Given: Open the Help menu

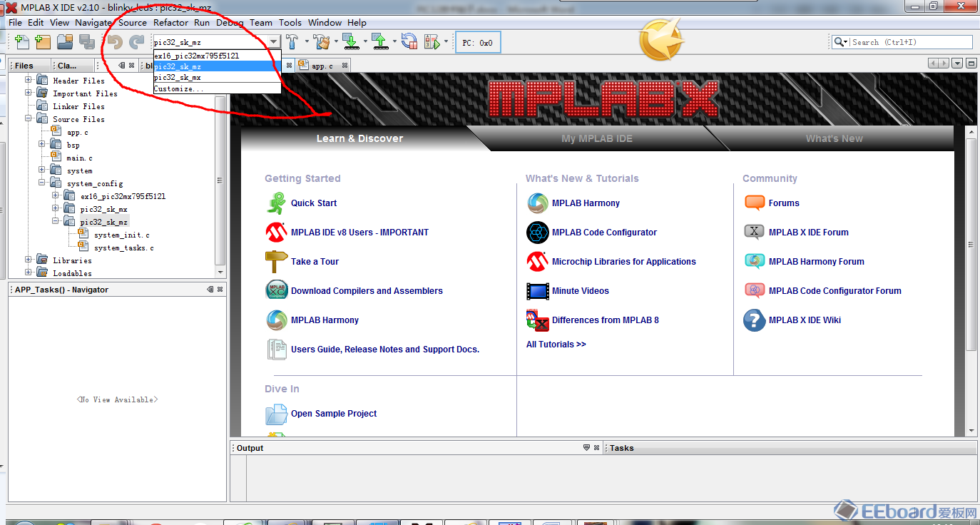Looking at the screenshot, I should pyautogui.click(x=357, y=23).
